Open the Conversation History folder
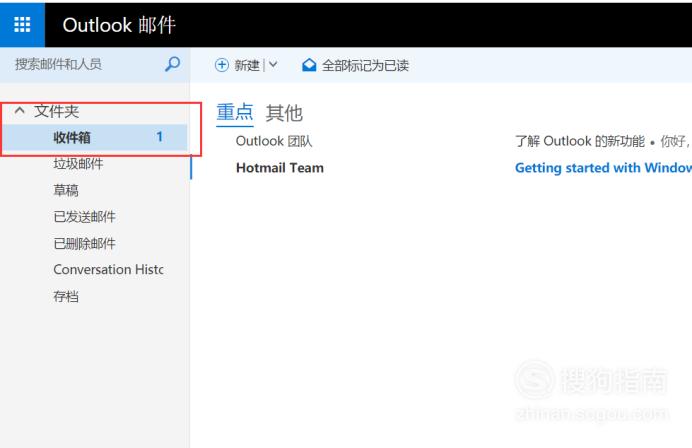The image size is (692, 448). pos(109,269)
